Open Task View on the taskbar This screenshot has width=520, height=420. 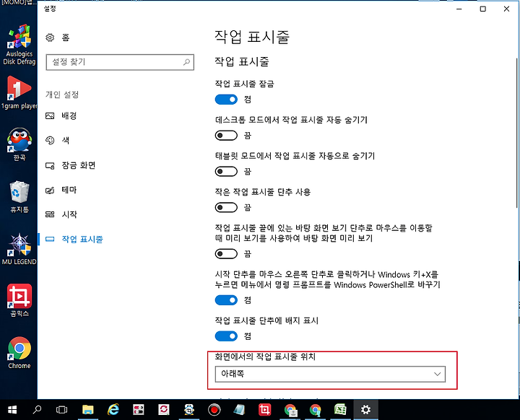point(61,410)
